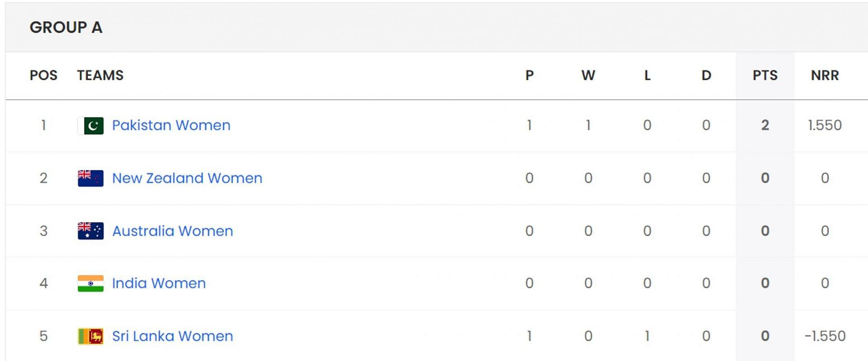Click Sri Lanka Women's -1.550 NRR value
The height and width of the screenshot is (361, 868).
825,336
